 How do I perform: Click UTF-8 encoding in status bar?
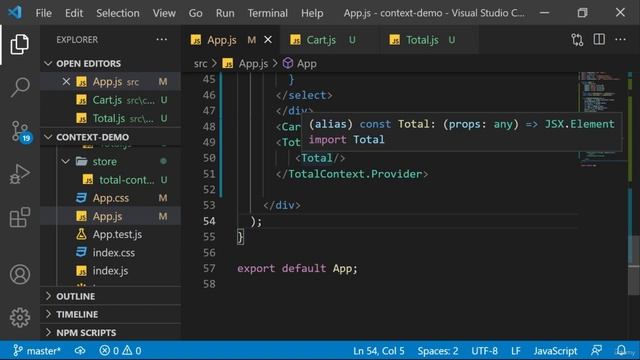click(484, 351)
